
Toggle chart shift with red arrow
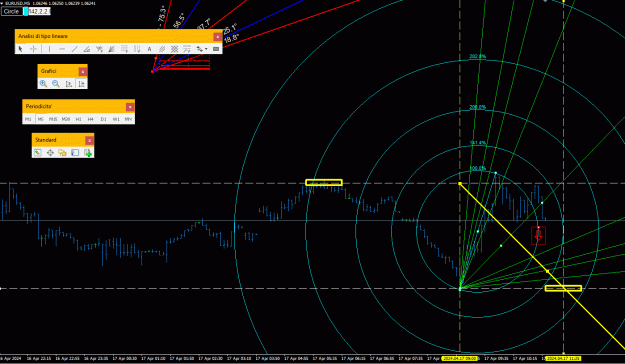pos(81,84)
